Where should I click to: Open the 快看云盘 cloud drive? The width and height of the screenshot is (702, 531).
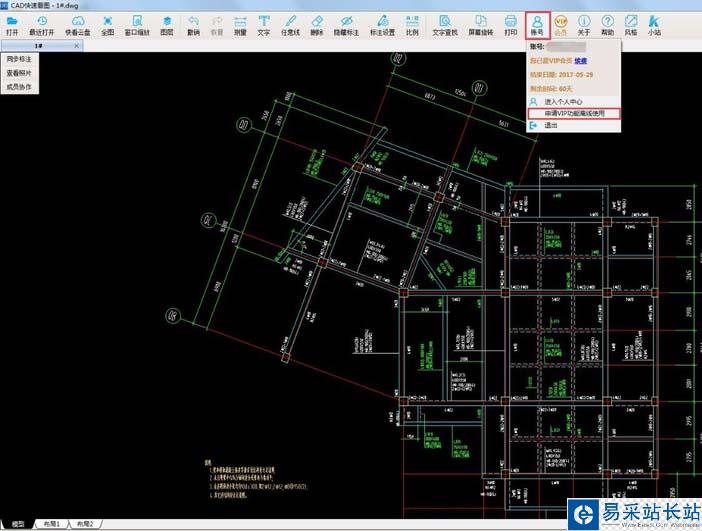78,26
